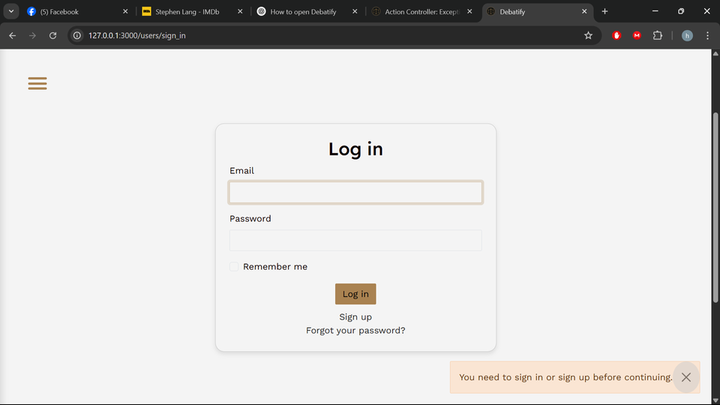Go back to the previous page
Viewport: 720px width, 405px height.
12,35
